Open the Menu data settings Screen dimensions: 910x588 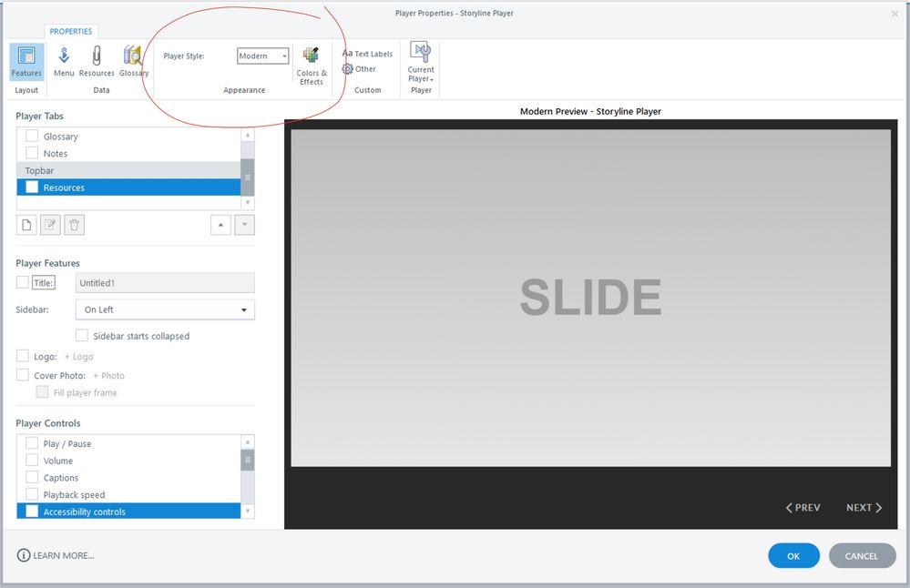(x=64, y=61)
